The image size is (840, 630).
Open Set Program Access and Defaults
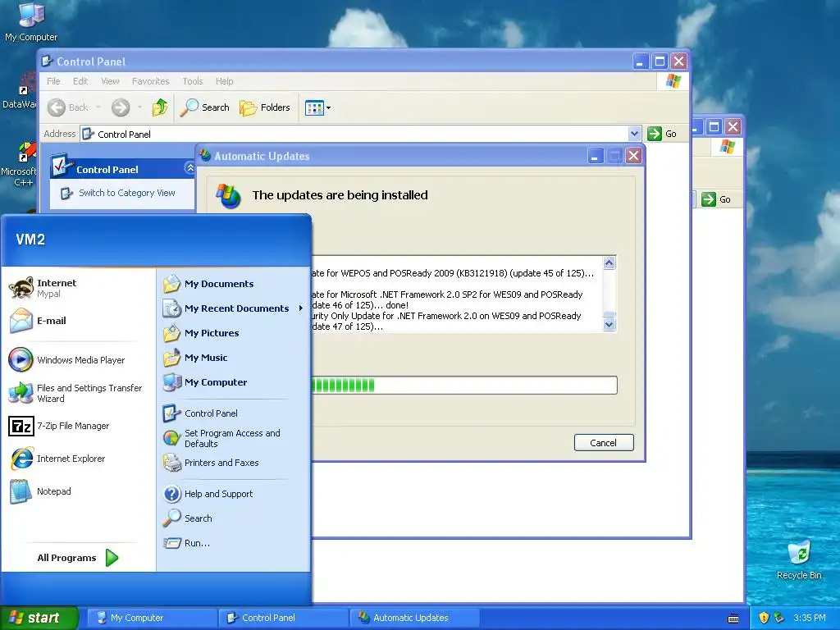[233, 438]
